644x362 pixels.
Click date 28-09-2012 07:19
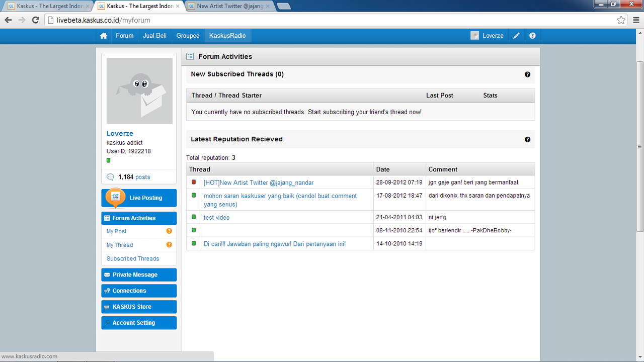(399, 183)
